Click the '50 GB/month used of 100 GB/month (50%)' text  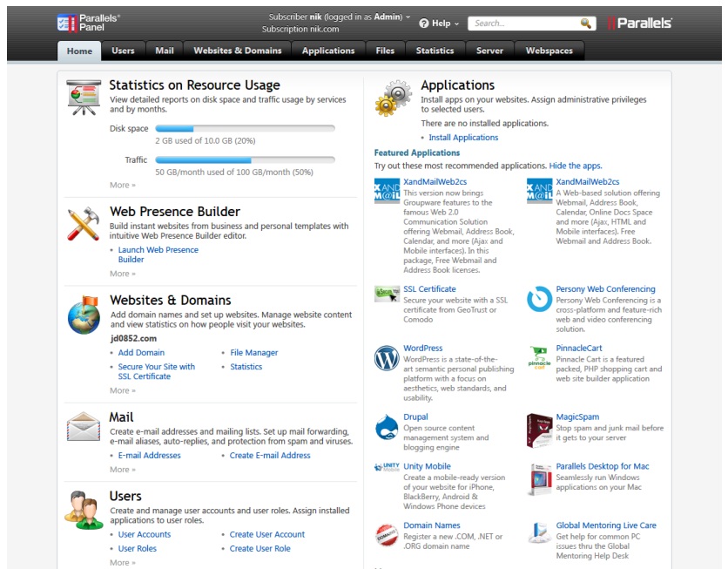(234, 173)
